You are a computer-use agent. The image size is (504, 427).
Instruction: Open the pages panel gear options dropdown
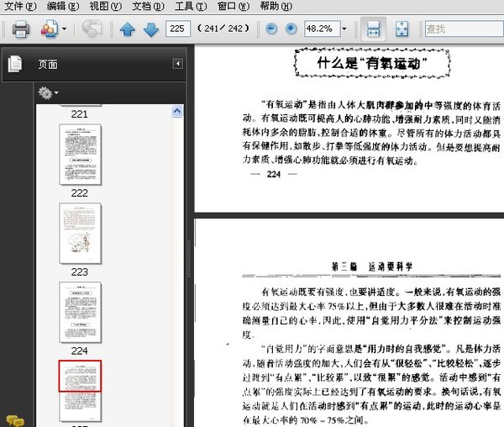click(x=47, y=92)
